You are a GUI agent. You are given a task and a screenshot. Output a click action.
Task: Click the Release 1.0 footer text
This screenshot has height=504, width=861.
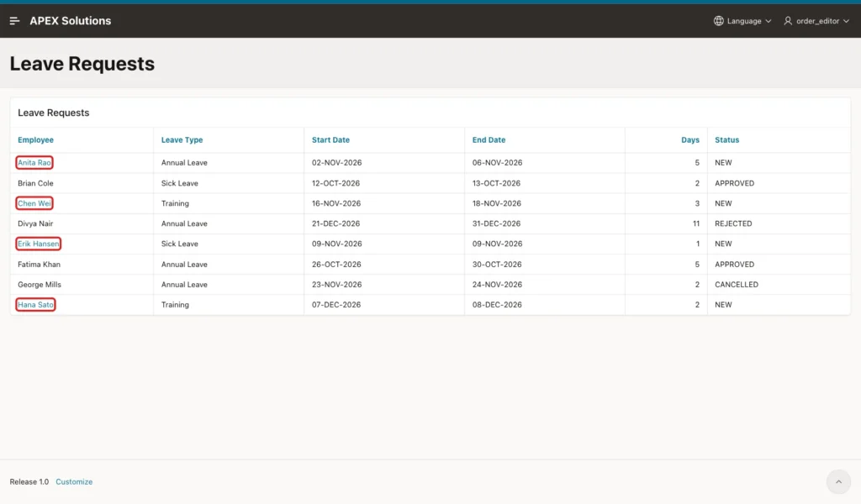tap(29, 482)
